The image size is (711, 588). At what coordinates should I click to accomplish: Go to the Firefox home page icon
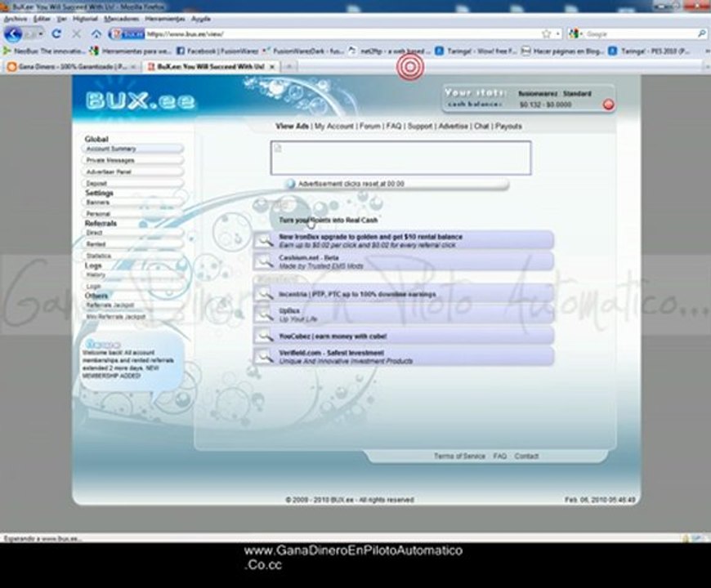[x=96, y=34]
